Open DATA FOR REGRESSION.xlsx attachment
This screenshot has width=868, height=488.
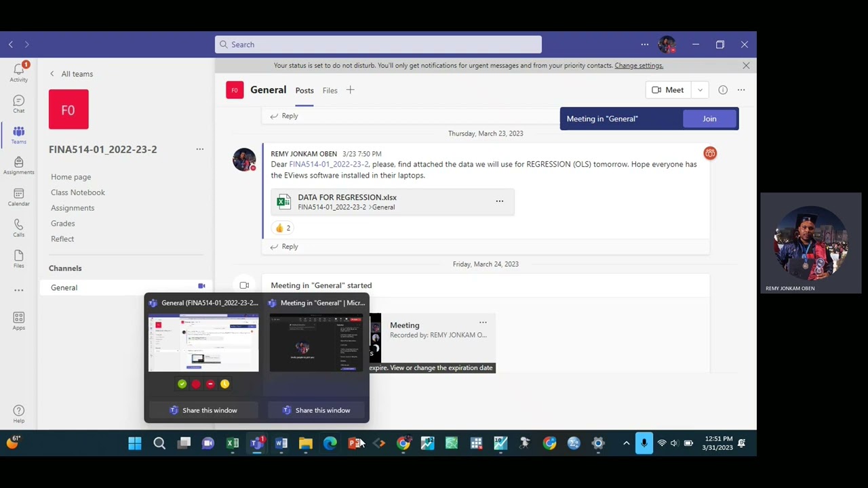pos(392,202)
